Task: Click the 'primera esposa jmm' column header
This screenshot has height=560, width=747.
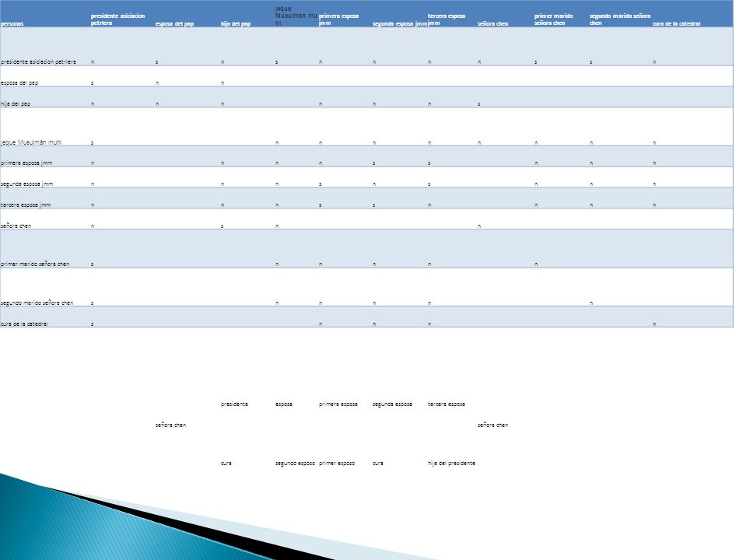Action: click(x=338, y=19)
